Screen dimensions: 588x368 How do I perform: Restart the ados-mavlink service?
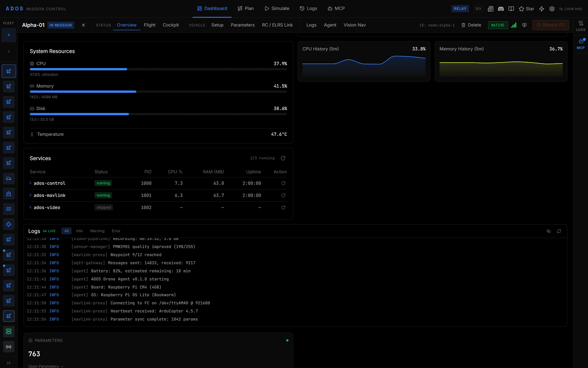[x=283, y=195]
